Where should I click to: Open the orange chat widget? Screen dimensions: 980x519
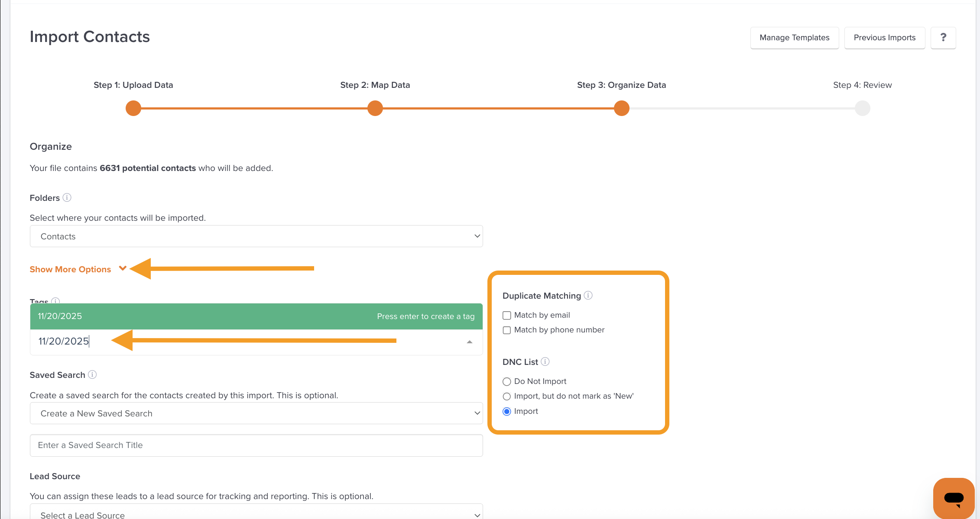pos(954,498)
